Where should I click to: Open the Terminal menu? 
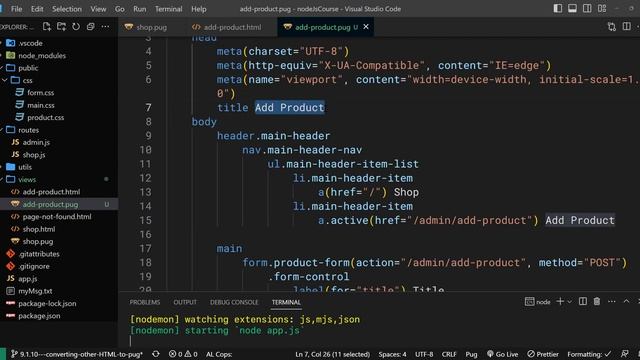pos(169,9)
